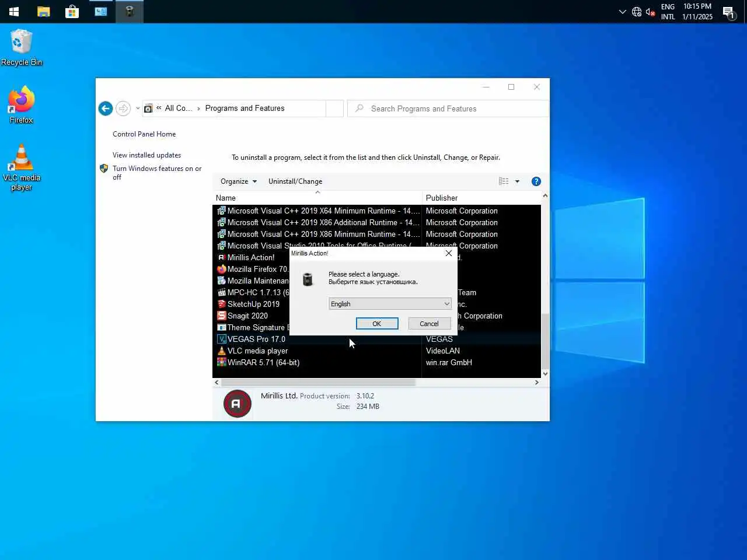Open File Explorer from the taskbar
This screenshot has height=560, width=747.
pyautogui.click(x=43, y=11)
